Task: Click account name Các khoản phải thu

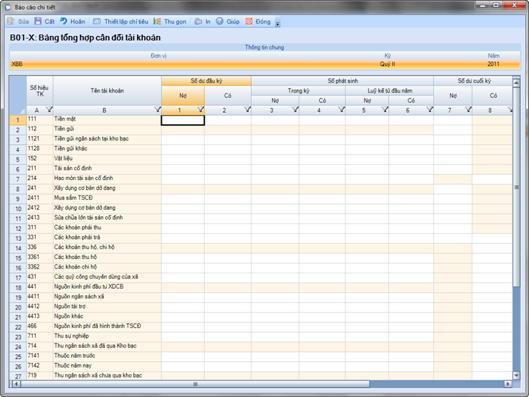Action: (78, 227)
